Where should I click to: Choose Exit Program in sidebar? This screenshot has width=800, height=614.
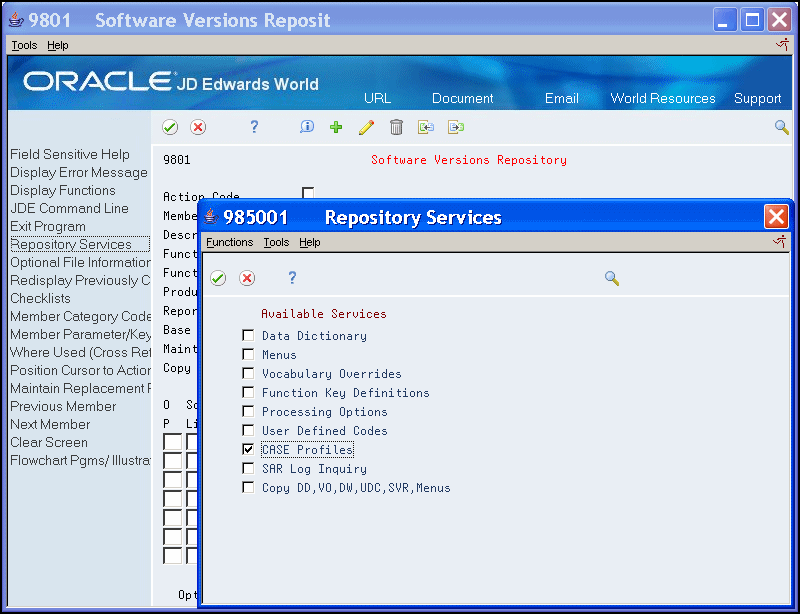pyautogui.click(x=48, y=226)
